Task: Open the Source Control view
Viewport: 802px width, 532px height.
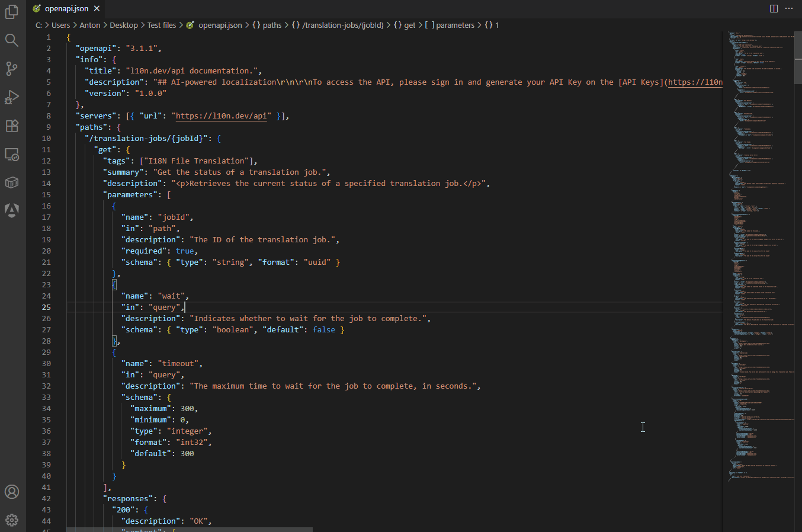Action: coord(12,69)
